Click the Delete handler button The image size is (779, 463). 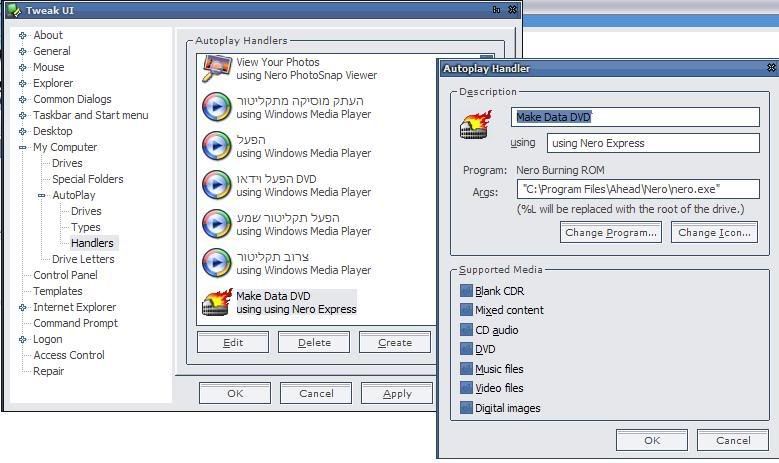click(x=314, y=342)
